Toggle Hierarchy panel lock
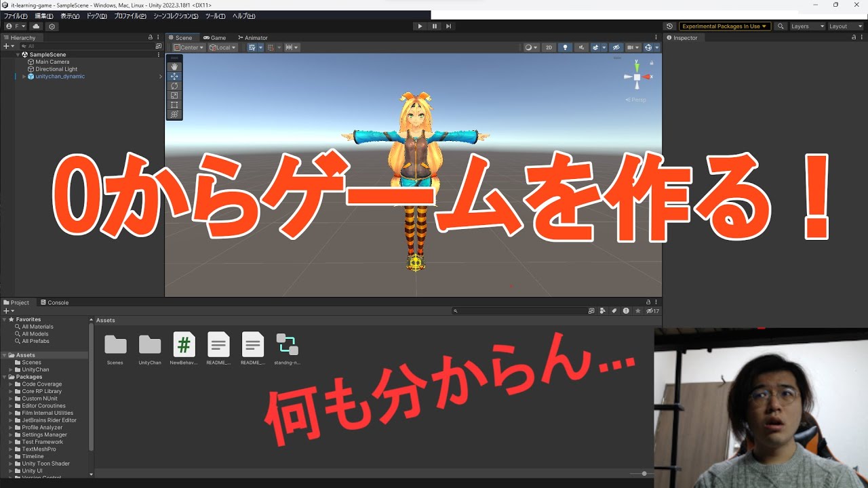The height and width of the screenshot is (488, 868). (x=151, y=37)
